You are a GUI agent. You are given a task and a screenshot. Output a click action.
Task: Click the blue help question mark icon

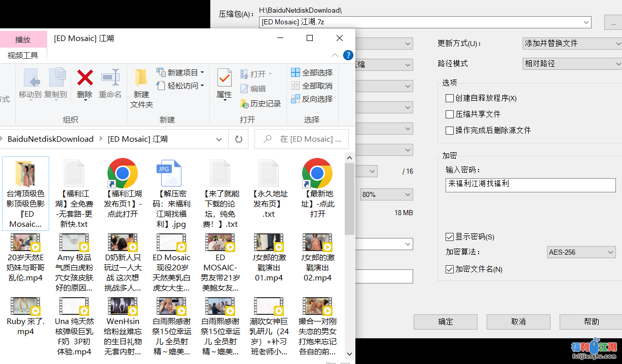(348, 55)
